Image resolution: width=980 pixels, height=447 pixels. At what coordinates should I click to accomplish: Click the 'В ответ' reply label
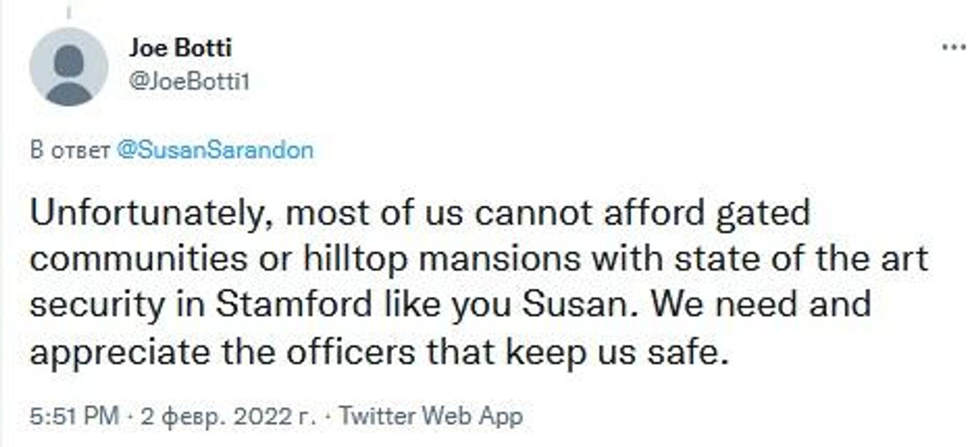click(70, 151)
